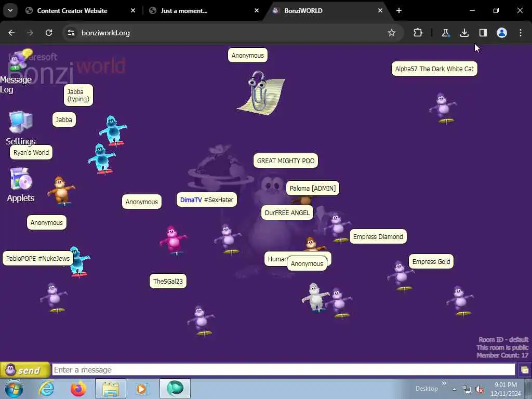Expand the Desktop toolbar chevron
The image size is (532, 399).
tap(444, 383)
